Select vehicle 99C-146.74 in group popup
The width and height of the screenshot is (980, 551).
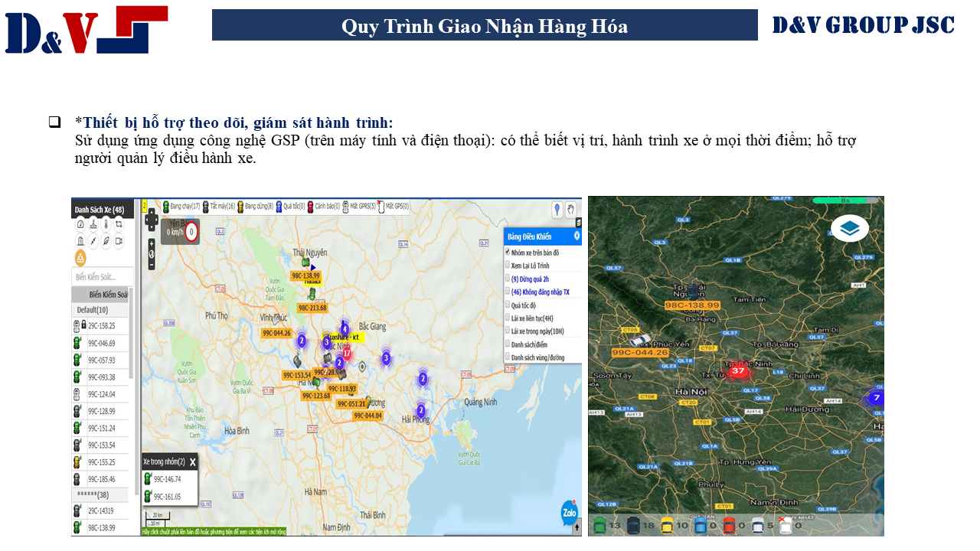coord(167,479)
